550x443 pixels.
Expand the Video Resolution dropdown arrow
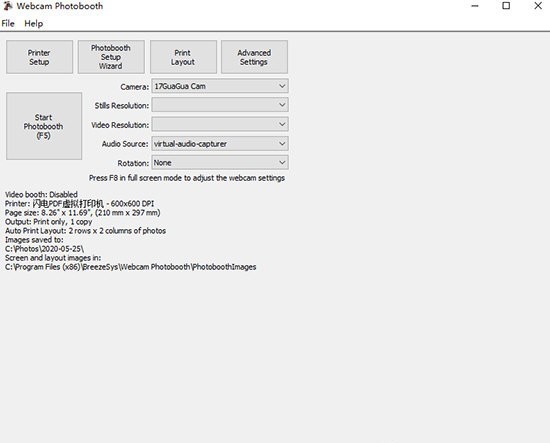(x=282, y=124)
